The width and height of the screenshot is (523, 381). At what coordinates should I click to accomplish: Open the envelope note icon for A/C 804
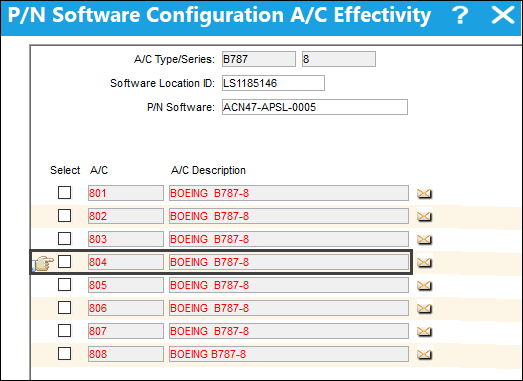[x=425, y=263]
